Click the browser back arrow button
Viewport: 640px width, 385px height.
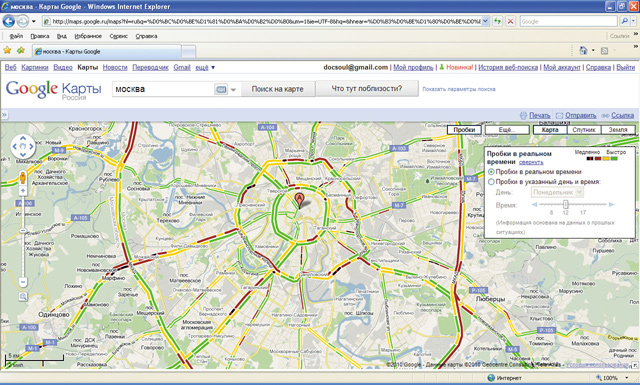[9, 21]
